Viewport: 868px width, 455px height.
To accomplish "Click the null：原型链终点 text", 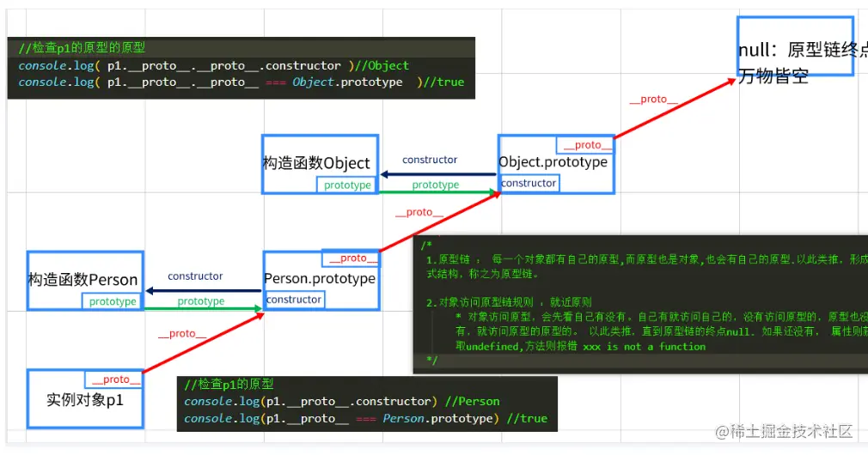I will (x=803, y=51).
